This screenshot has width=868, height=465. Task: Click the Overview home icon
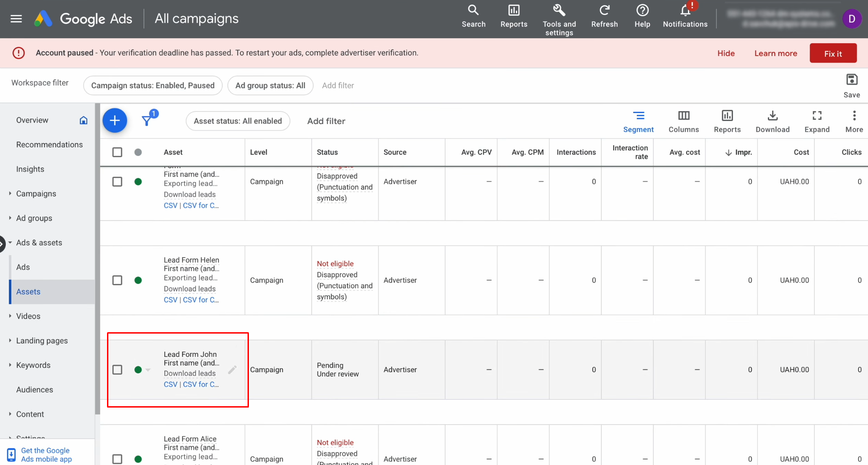(84, 120)
